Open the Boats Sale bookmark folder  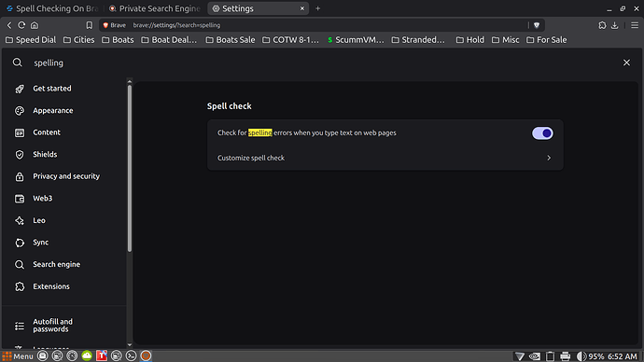231,40
